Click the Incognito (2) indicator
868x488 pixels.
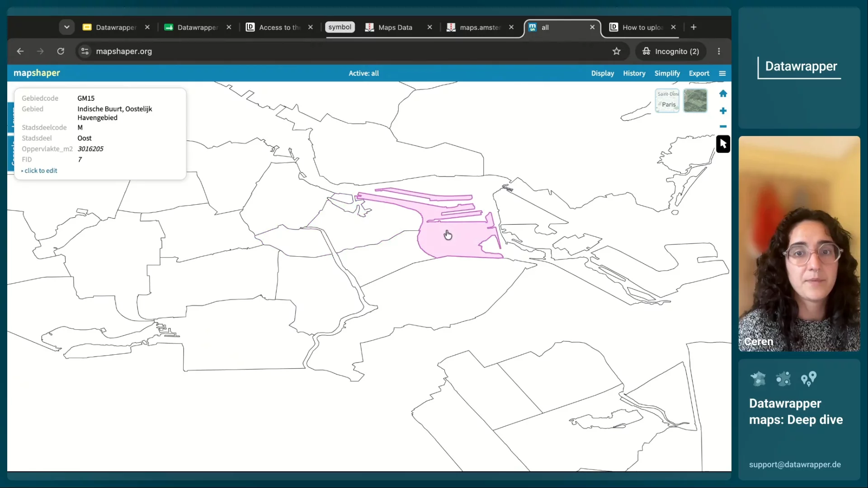(671, 52)
